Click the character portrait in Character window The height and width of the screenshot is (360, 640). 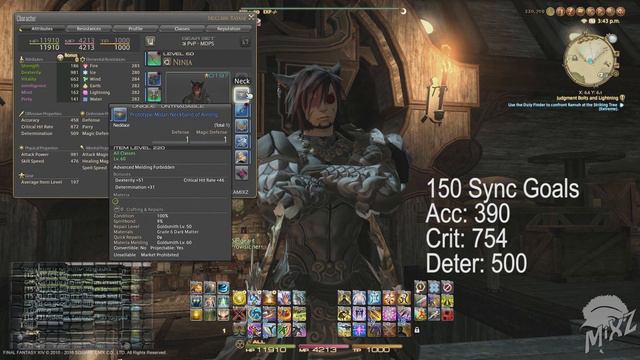[198, 87]
